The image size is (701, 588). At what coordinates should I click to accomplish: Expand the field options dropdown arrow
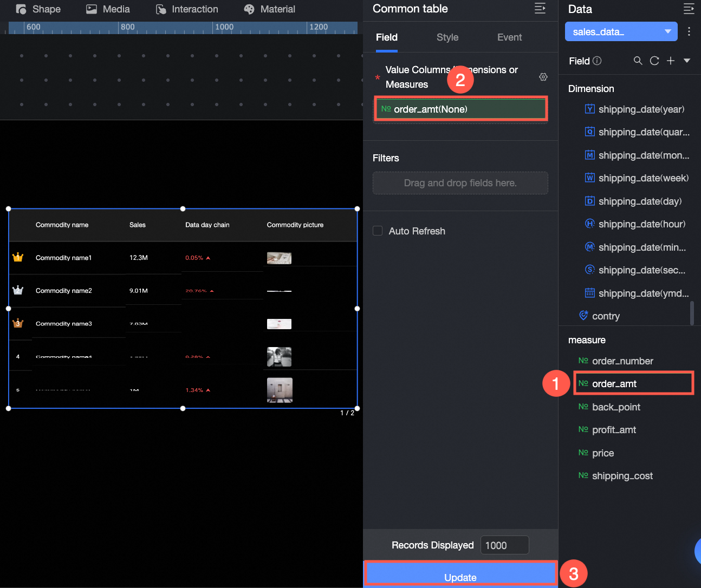(687, 61)
